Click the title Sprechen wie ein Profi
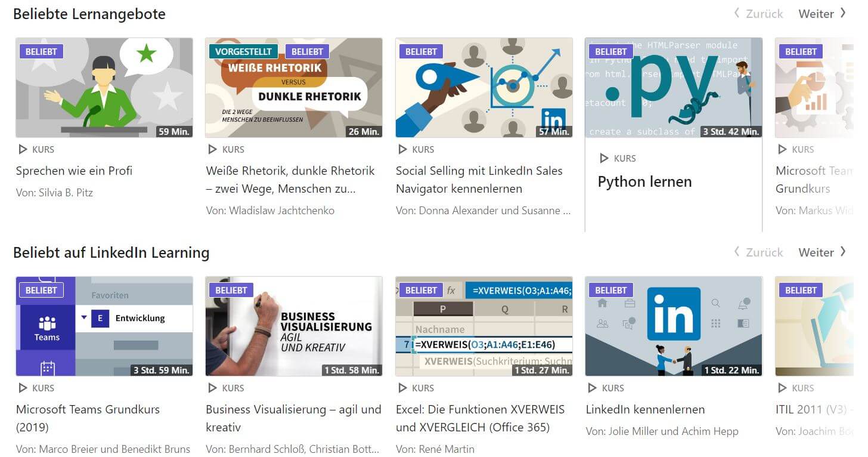The height and width of the screenshot is (457, 868). 74,171
